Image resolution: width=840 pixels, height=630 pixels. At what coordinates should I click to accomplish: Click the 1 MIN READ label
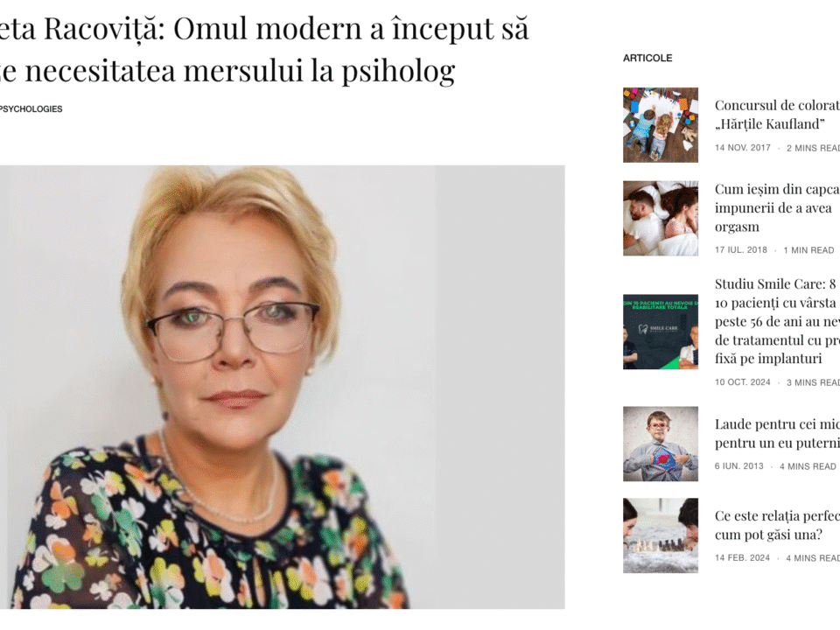click(x=808, y=250)
